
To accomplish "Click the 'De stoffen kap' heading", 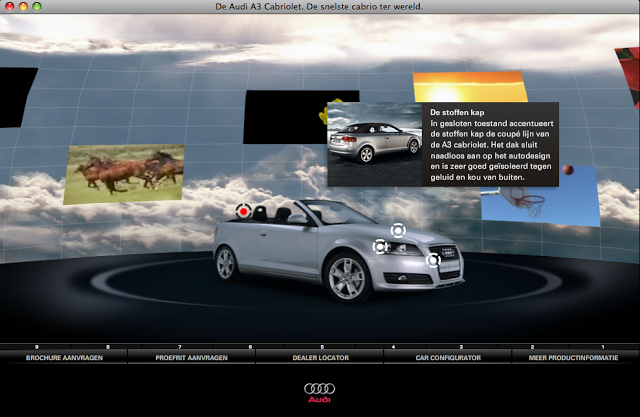I will [457, 112].
